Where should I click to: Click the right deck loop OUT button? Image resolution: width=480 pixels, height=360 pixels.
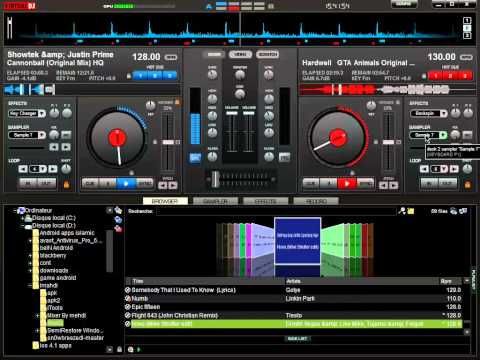click(x=448, y=184)
